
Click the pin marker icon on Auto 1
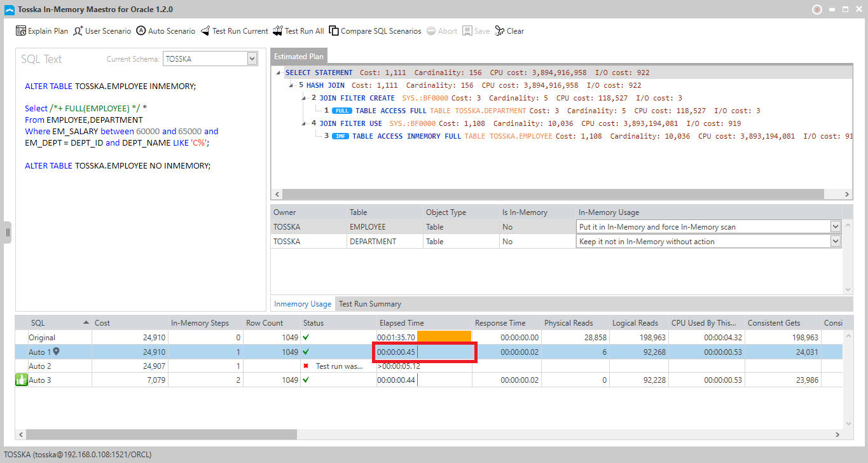pyautogui.click(x=57, y=351)
